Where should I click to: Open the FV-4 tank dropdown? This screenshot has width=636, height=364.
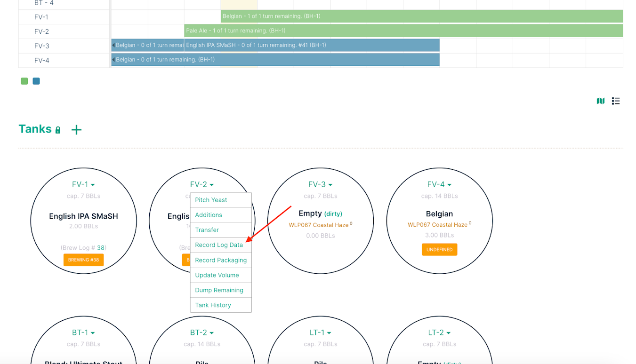pos(439,184)
